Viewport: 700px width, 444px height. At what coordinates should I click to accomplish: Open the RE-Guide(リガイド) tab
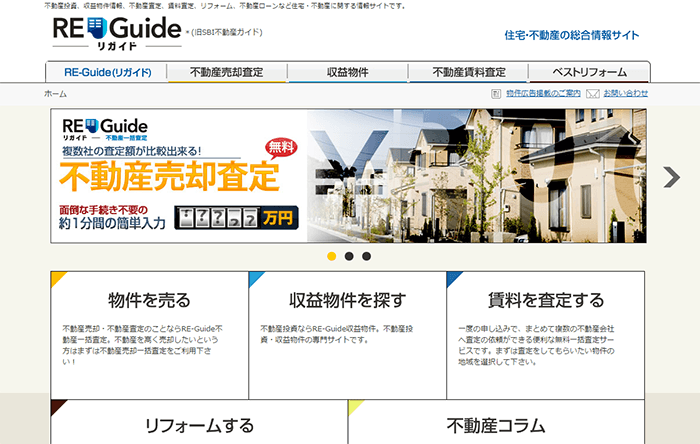(x=107, y=72)
